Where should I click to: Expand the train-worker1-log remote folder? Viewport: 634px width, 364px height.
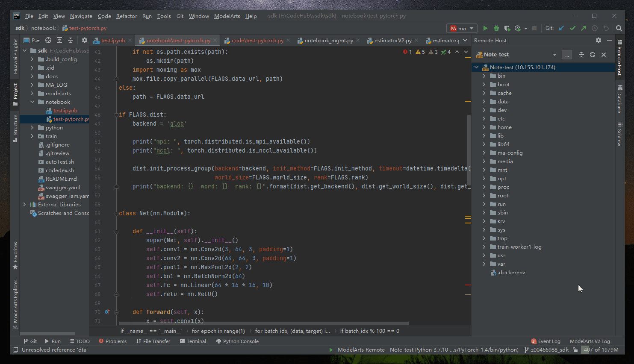pyautogui.click(x=484, y=247)
